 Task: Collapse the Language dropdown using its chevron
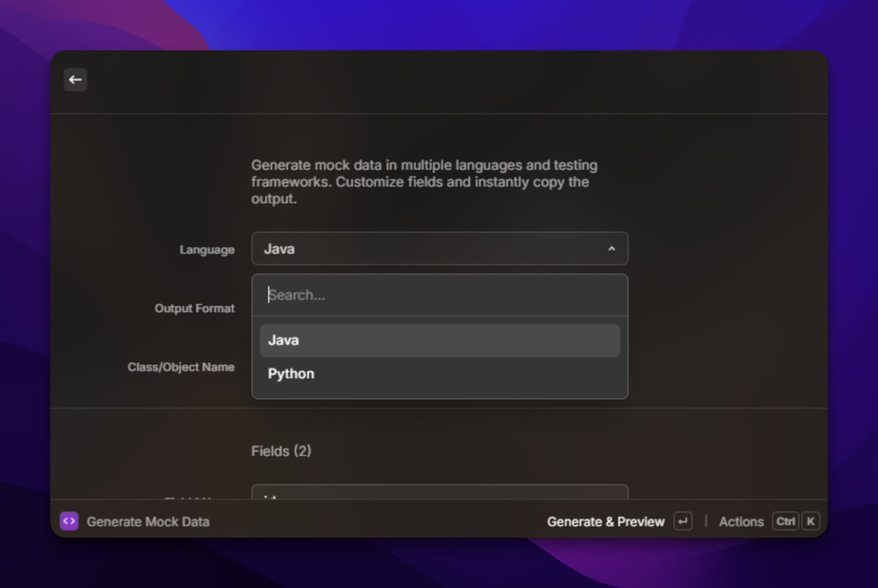611,249
